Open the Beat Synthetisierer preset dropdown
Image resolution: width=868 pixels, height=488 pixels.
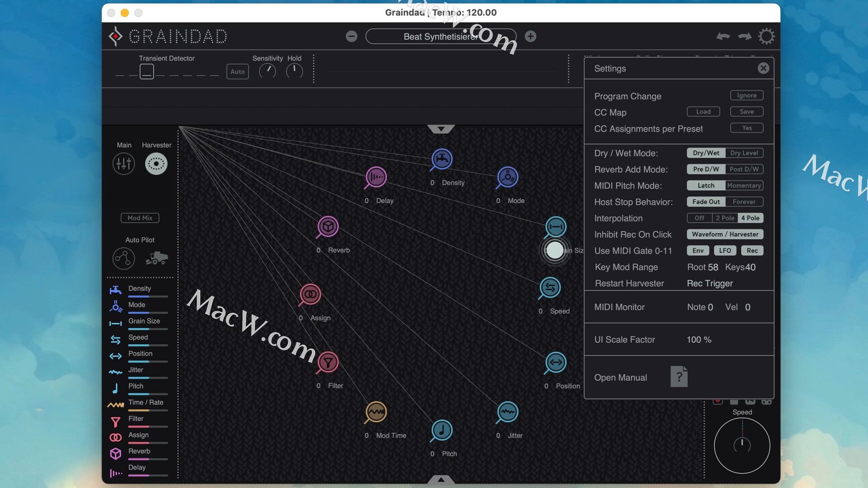pos(441,37)
